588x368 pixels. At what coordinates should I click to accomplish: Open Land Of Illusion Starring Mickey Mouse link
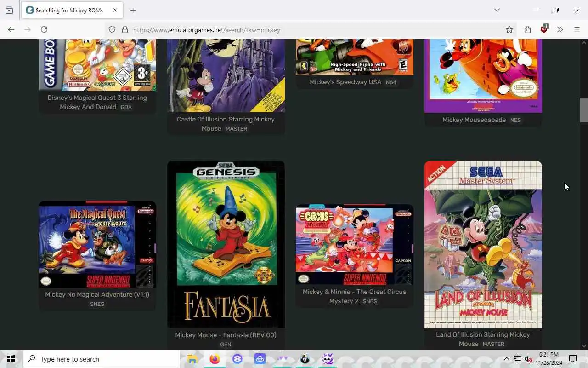483,339
